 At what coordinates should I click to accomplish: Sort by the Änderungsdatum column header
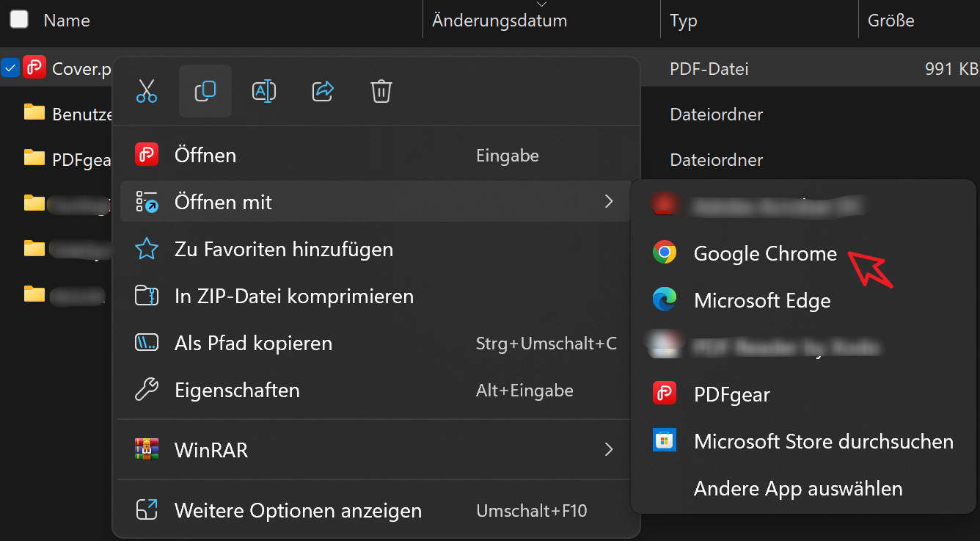500,21
